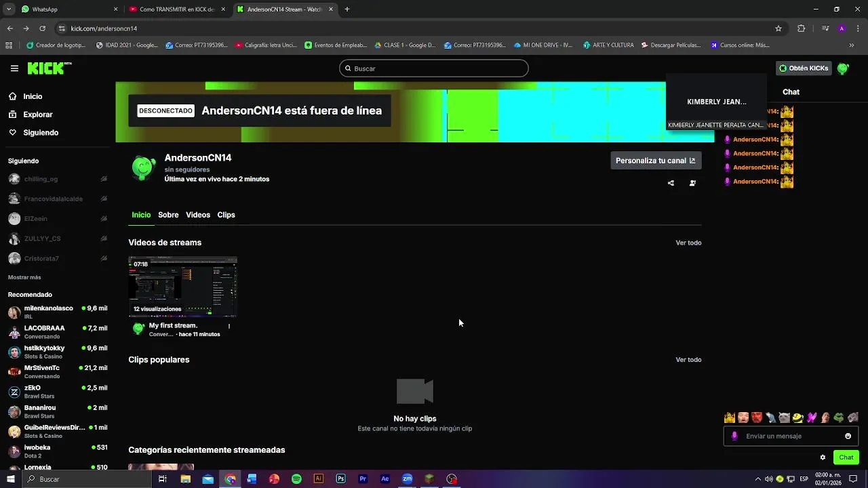Select the green Pepe frog emote
Screen dimensions: 868x488
point(839,418)
